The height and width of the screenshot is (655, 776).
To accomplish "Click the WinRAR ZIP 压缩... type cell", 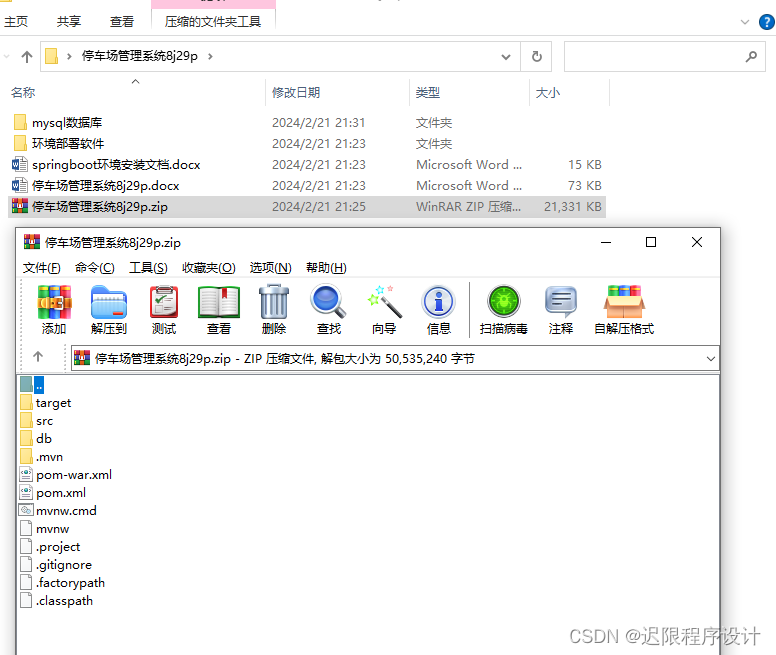I will point(468,207).
